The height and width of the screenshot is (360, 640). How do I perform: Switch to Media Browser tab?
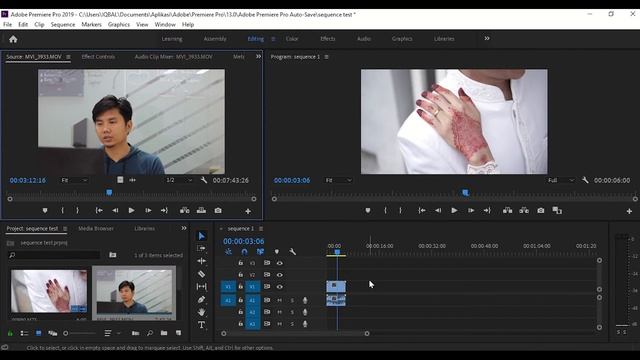pyautogui.click(x=96, y=229)
